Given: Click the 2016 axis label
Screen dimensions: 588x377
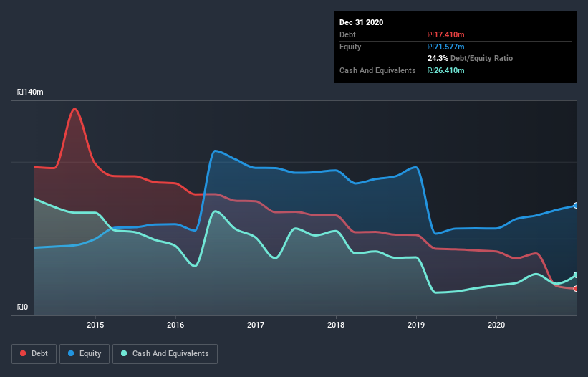Looking at the screenshot, I should click(175, 325).
